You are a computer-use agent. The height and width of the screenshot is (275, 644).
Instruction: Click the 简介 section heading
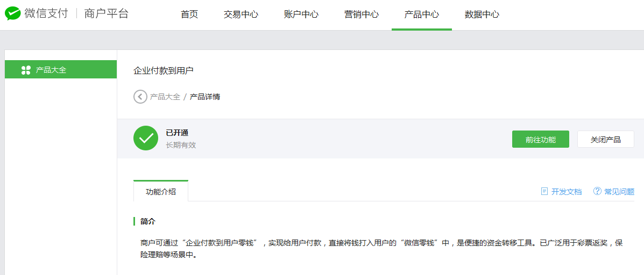coord(148,221)
